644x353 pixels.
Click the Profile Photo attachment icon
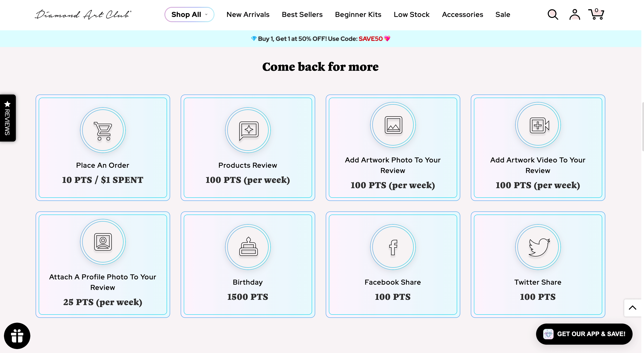[x=103, y=242]
